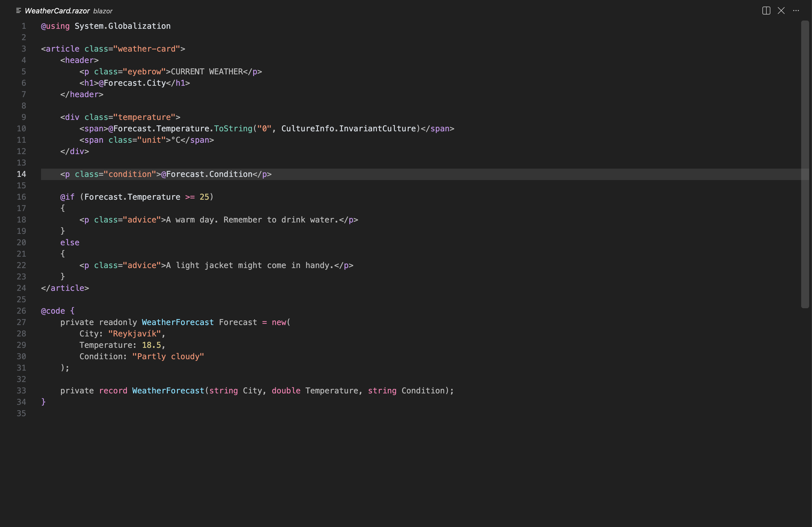Click the record keyword on line 33
The height and width of the screenshot is (527, 812).
tap(113, 391)
